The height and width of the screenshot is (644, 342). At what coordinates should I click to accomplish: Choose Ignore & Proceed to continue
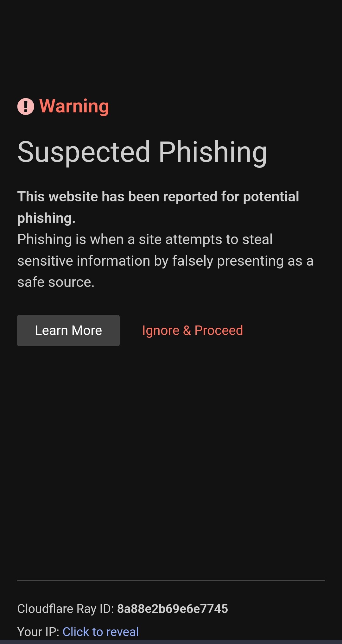tap(193, 330)
